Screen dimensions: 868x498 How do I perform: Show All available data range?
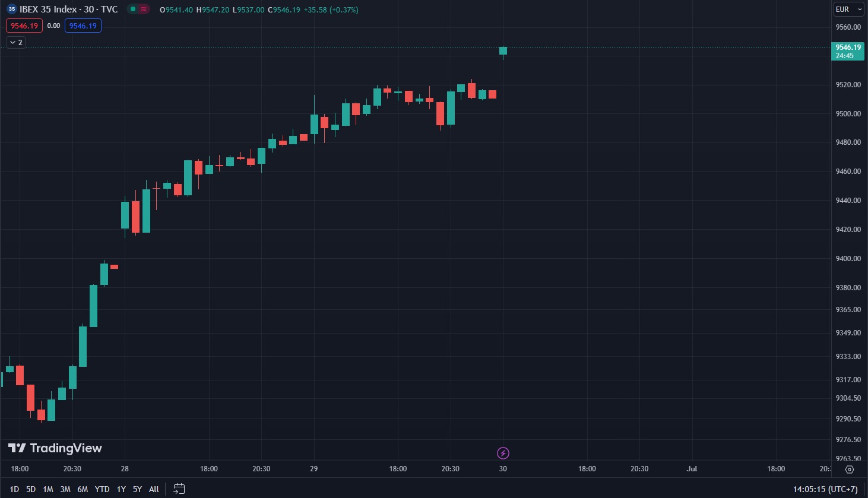pyautogui.click(x=154, y=489)
